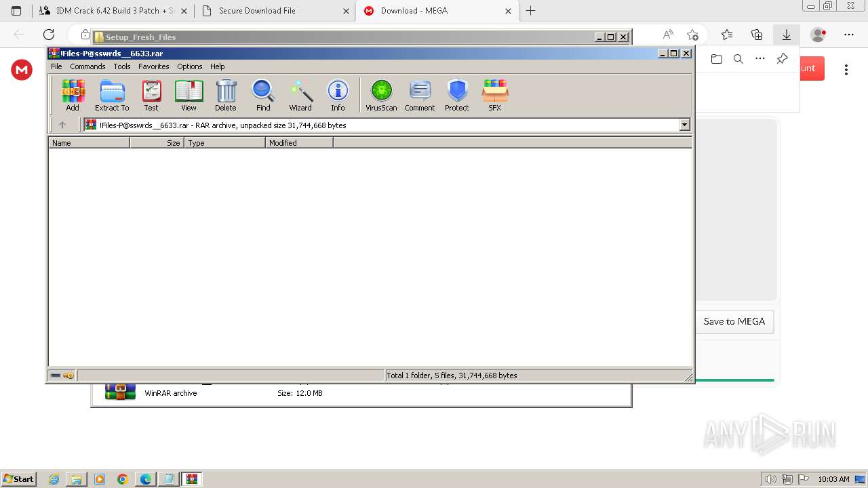Open the File menu
This screenshot has width=868, height=488.
click(x=56, y=66)
